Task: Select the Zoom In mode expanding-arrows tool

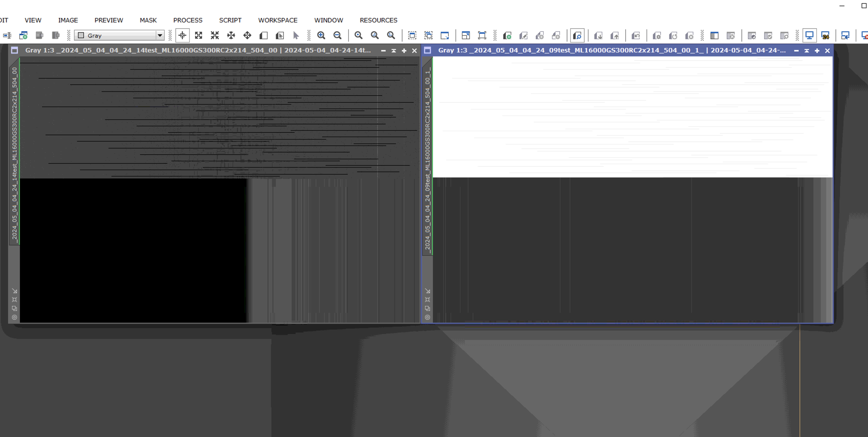Action: click(199, 35)
